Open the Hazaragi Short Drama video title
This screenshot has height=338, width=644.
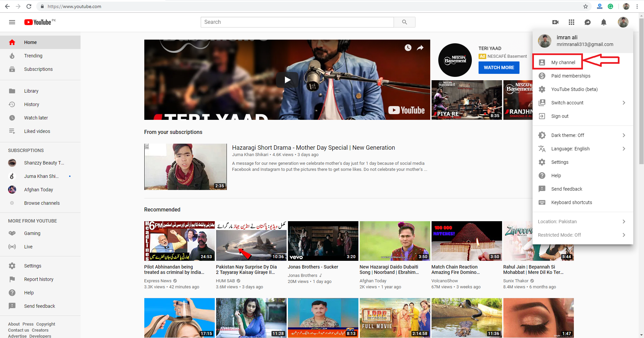click(313, 148)
